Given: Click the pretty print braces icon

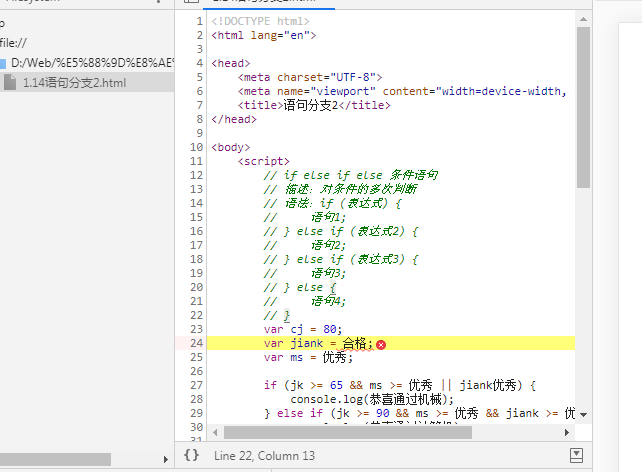Looking at the screenshot, I should pyautogui.click(x=191, y=455).
